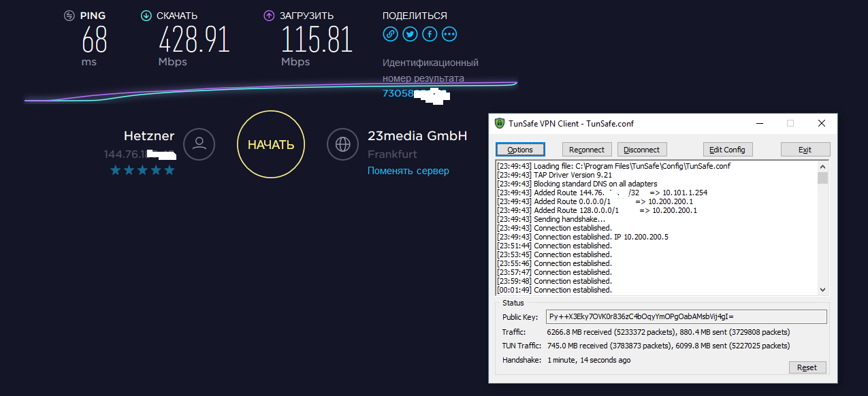Click the ping icon next to PING

[x=69, y=16]
